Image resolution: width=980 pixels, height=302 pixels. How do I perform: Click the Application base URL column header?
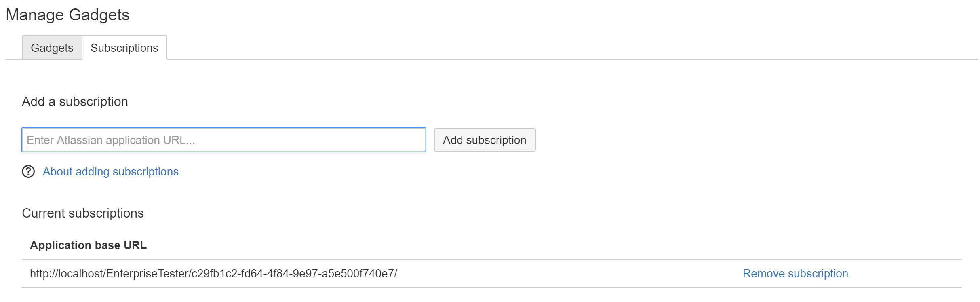point(88,245)
